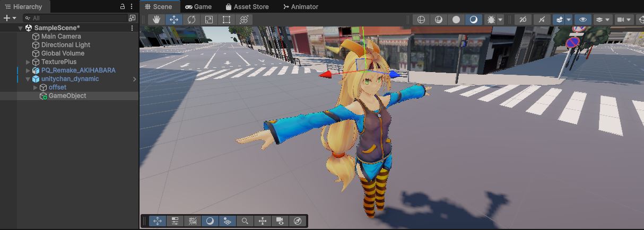
Task: Click the shaded wireframe draw mode icon
Action: pos(439,20)
